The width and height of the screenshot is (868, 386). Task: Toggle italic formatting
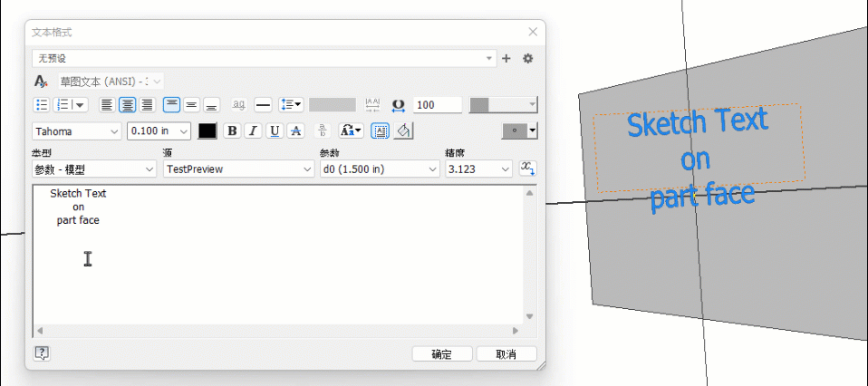(x=253, y=131)
